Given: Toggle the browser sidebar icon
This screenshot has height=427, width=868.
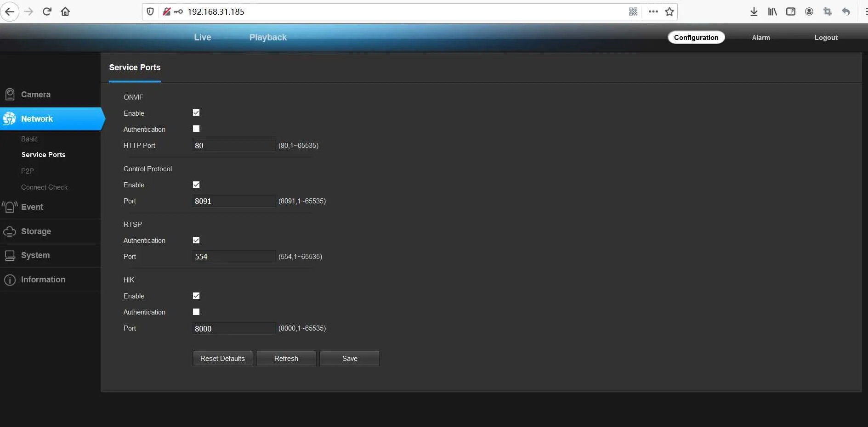Looking at the screenshot, I should click(791, 11).
